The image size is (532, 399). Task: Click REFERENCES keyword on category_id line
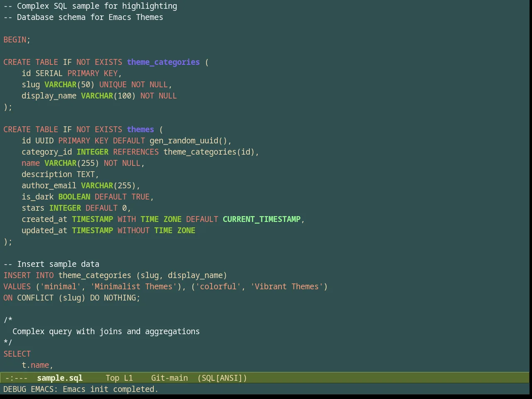point(136,152)
